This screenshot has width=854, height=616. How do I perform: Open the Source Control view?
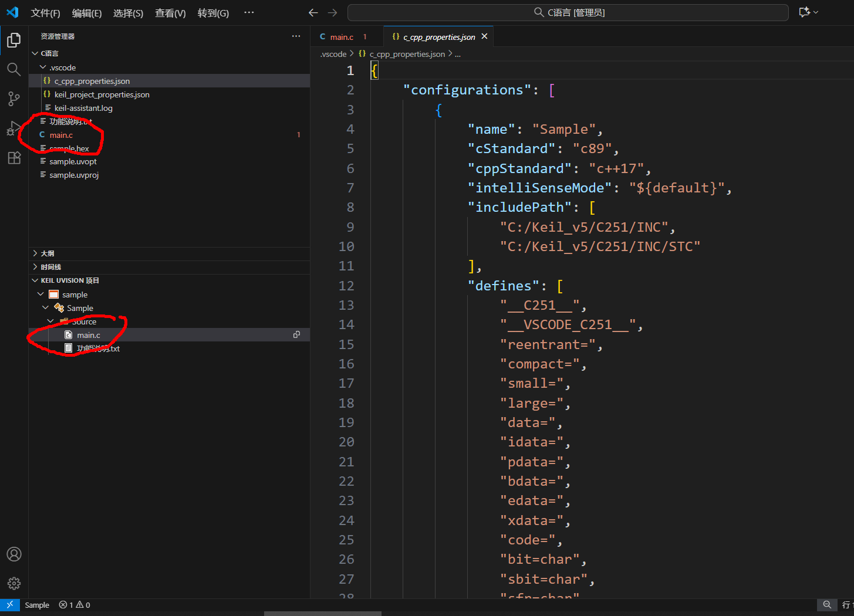pos(14,99)
